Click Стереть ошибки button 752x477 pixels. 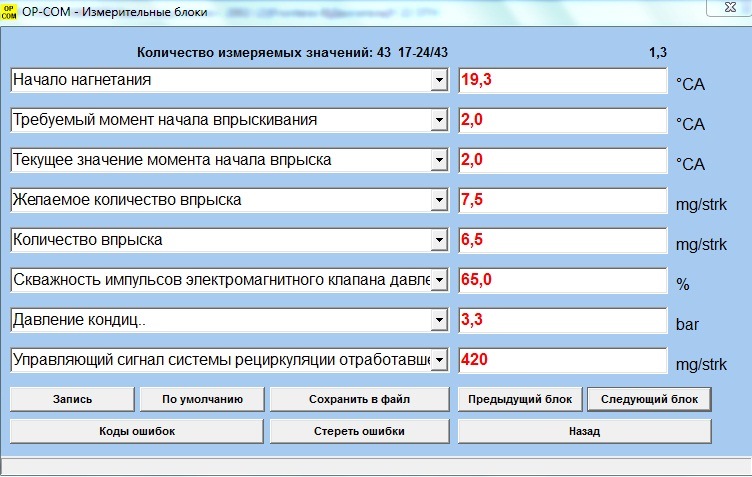(360, 431)
